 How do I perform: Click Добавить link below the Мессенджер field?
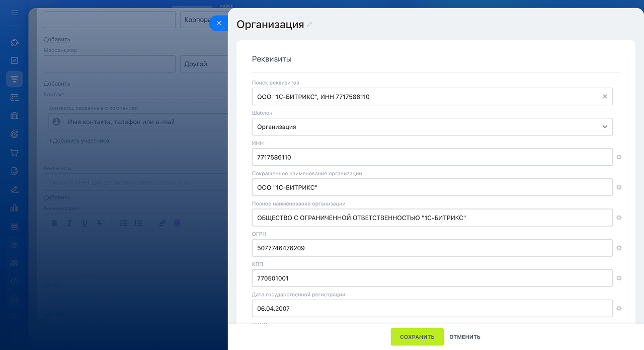click(57, 84)
